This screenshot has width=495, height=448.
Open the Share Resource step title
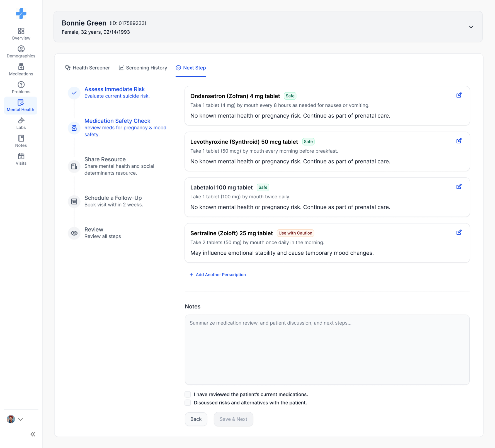105,159
